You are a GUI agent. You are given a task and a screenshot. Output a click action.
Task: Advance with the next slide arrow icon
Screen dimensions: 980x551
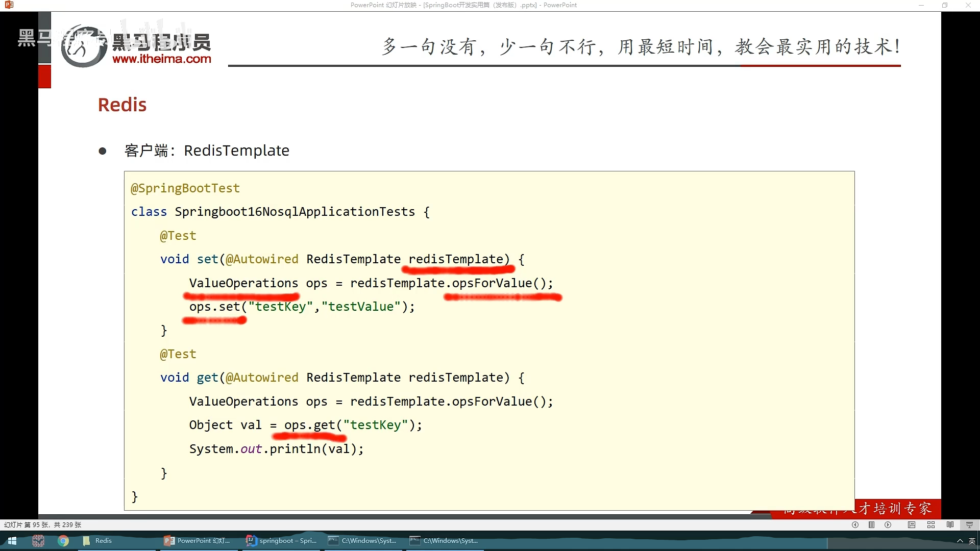click(x=888, y=524)
